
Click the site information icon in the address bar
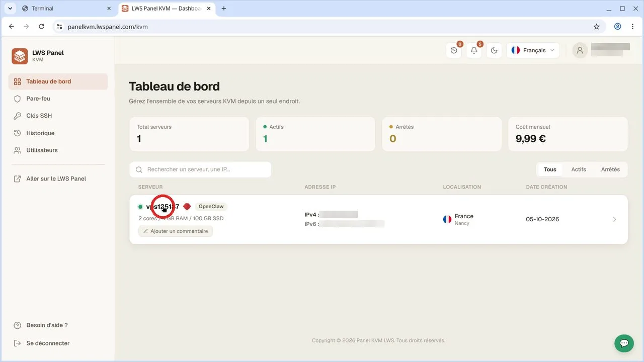[x=59, y=27]
